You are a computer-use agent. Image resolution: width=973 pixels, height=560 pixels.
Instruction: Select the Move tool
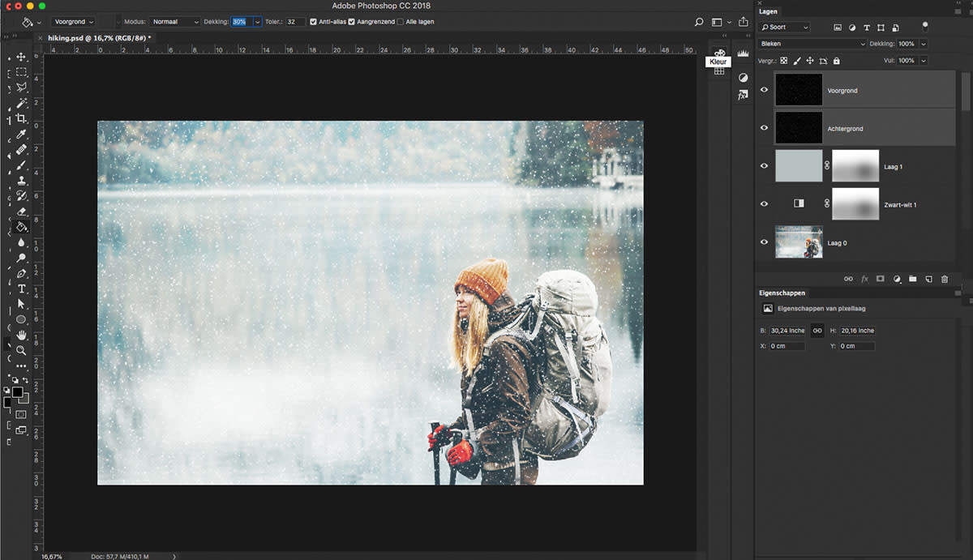21,57
